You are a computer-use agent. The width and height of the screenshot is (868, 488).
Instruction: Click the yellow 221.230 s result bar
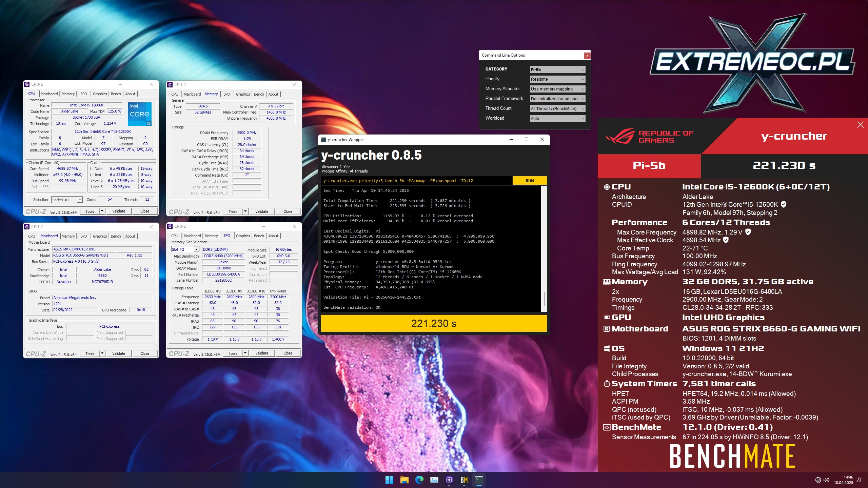tap(434, 323)
